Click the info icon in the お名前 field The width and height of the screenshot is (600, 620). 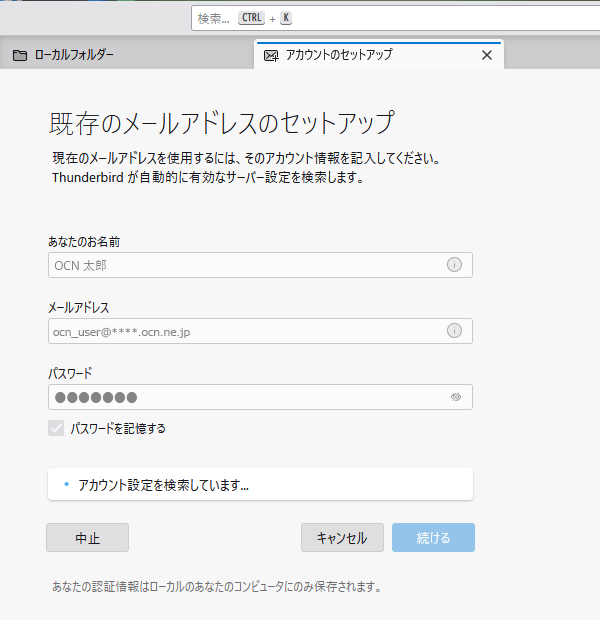(454, 265)
